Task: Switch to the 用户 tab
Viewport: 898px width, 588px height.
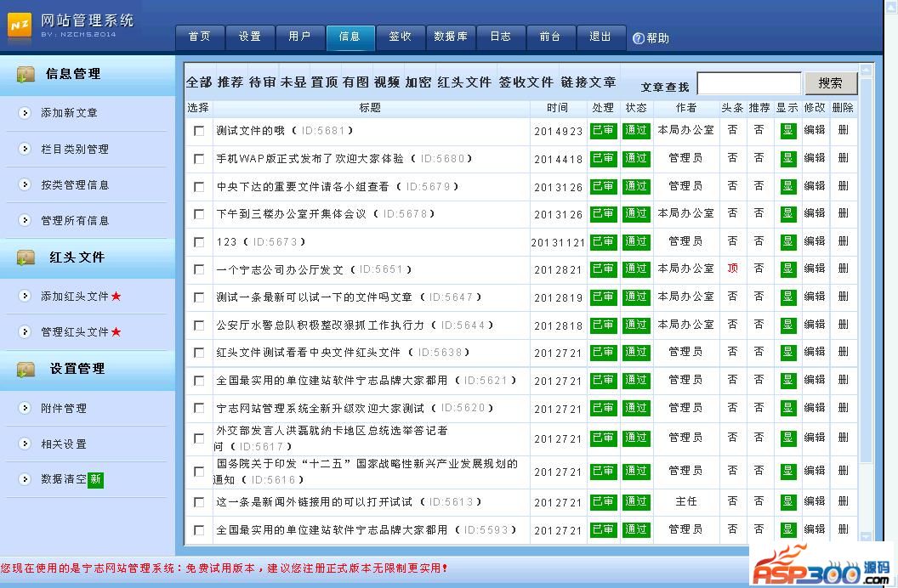Action: pyautogui.click(x=299, y=37)
